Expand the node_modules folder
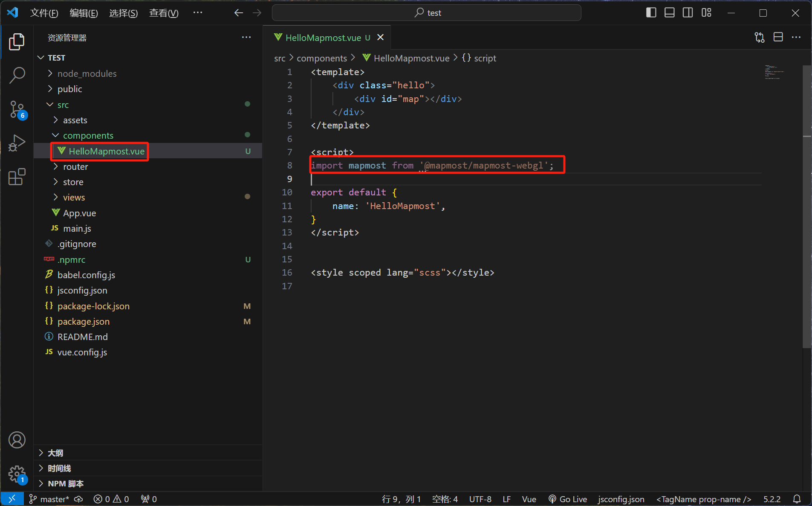This screenshot has width=812, height=506. click(148, 73)
